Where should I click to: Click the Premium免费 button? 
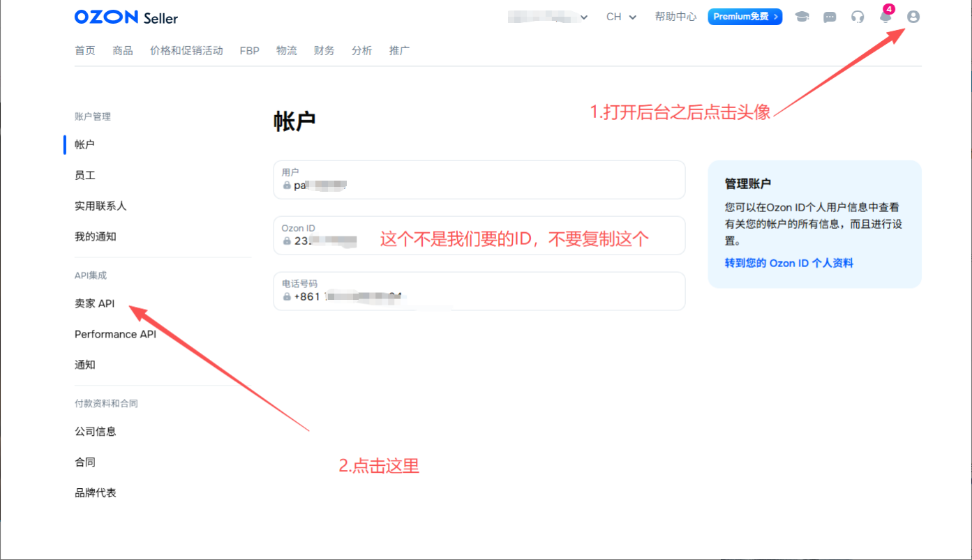(x=745, y=17)
